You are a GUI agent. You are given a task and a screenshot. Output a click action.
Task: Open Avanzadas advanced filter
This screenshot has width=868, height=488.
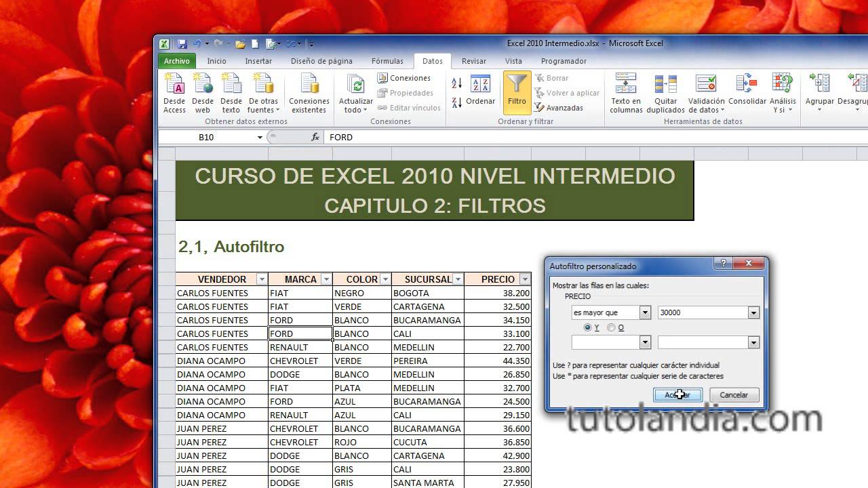559,108
